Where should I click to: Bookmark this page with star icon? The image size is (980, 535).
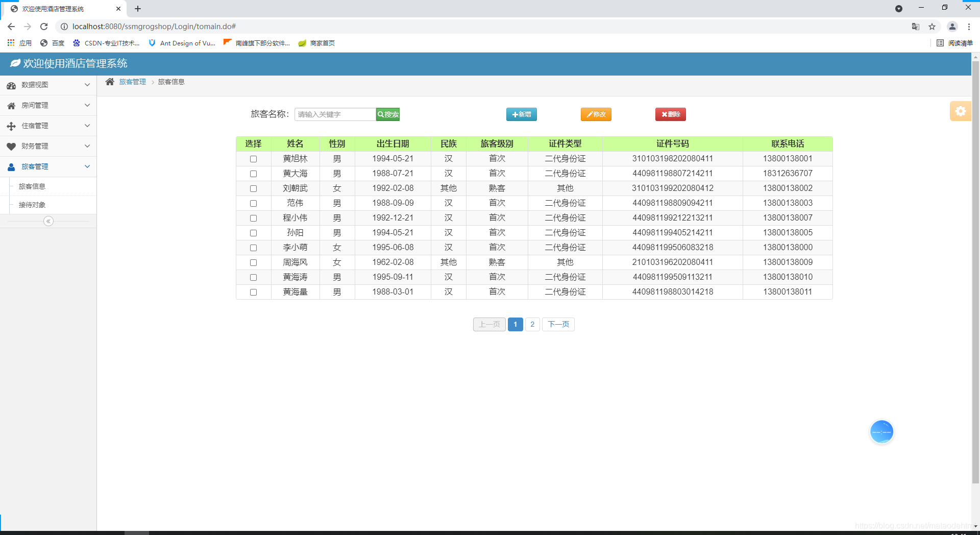(x=932, y=27)
